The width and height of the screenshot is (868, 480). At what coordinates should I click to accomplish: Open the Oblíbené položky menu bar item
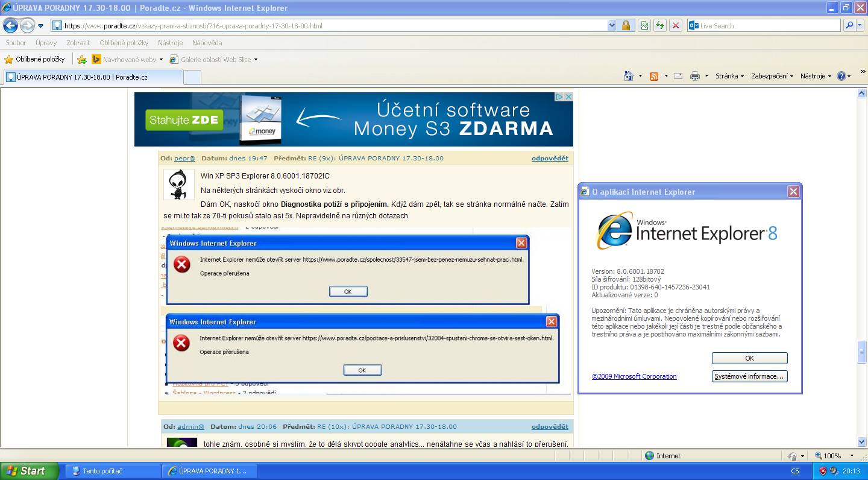click(124, 43)
